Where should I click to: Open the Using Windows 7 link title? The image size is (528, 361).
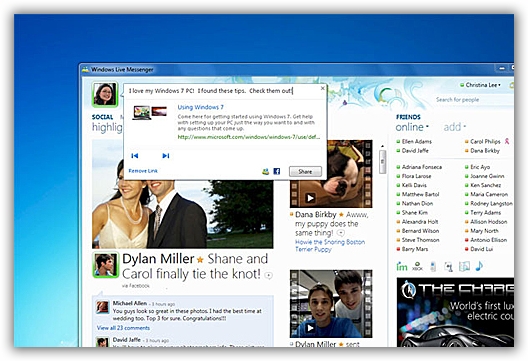200,107
